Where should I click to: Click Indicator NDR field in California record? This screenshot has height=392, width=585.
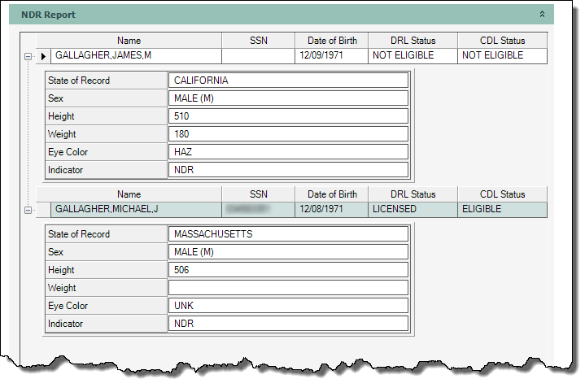coord(288,170)
